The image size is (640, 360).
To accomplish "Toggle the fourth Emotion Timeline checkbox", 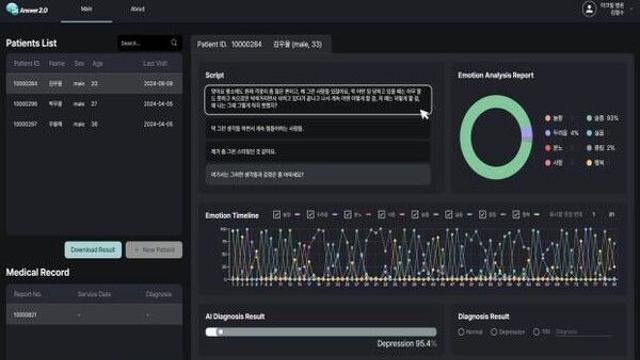I will [x=381, y=214].
